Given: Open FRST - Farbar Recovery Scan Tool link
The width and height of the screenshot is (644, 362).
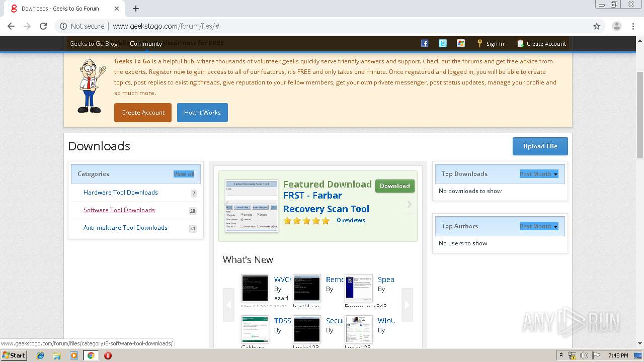Looking at the screenshot, I should tap(327, 202).
